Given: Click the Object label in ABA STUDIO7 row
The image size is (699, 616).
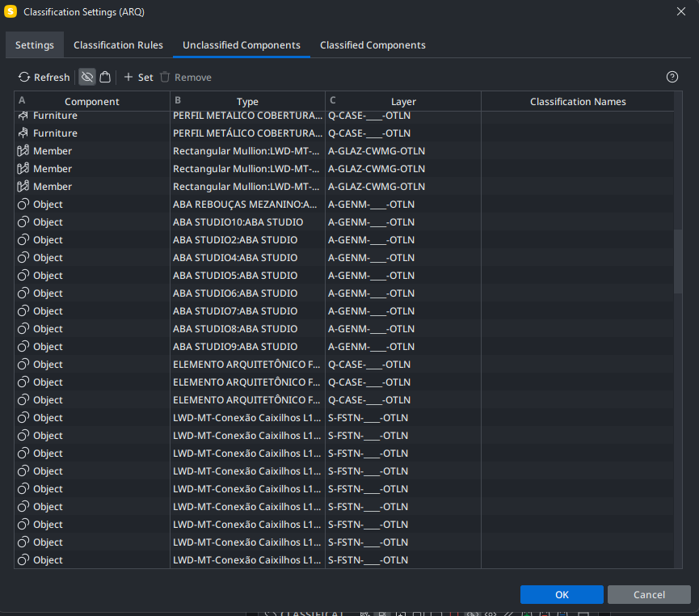Looking at the screenshot, I should tap(48, 311).
